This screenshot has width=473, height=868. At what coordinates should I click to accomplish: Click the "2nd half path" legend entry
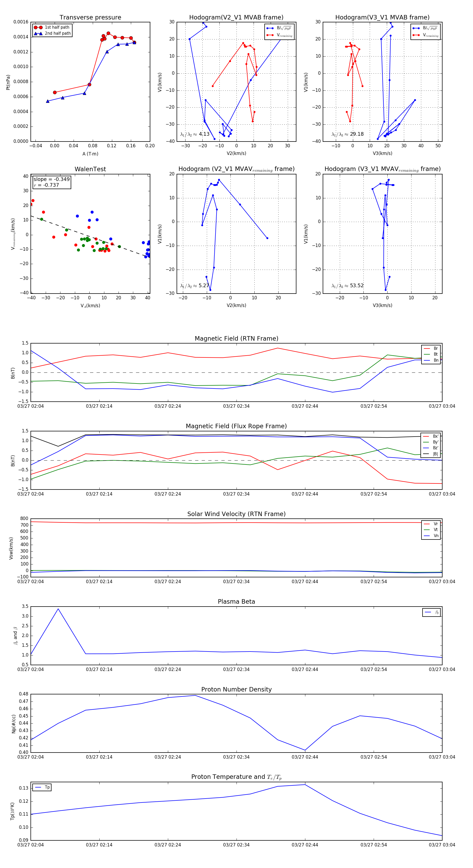tap(53, 33)
